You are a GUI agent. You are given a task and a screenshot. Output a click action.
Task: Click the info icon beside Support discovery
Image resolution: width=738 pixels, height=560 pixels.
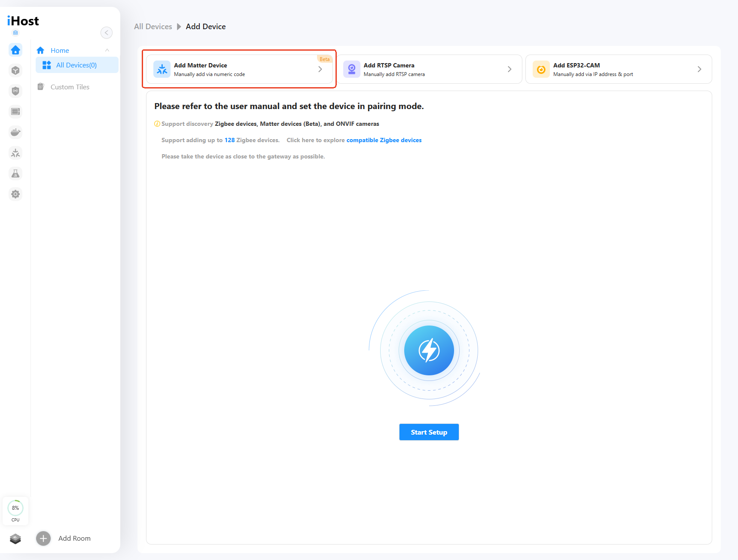click(157, 124)
